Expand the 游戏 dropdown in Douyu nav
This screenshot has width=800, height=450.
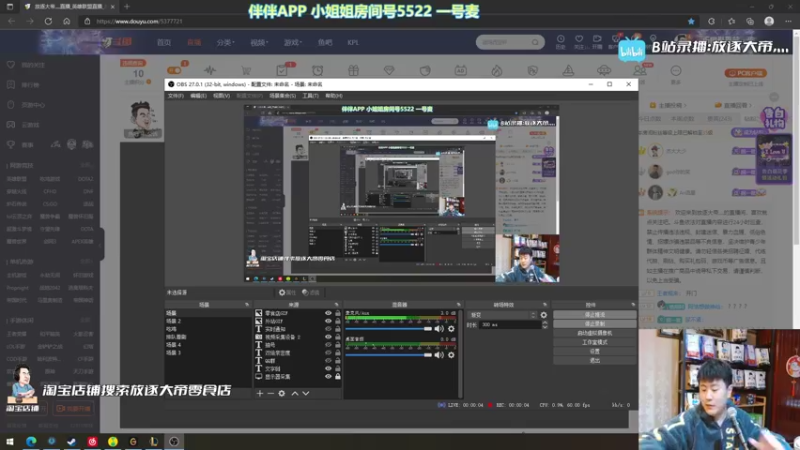pyautogui.click(x=293, y=42)
